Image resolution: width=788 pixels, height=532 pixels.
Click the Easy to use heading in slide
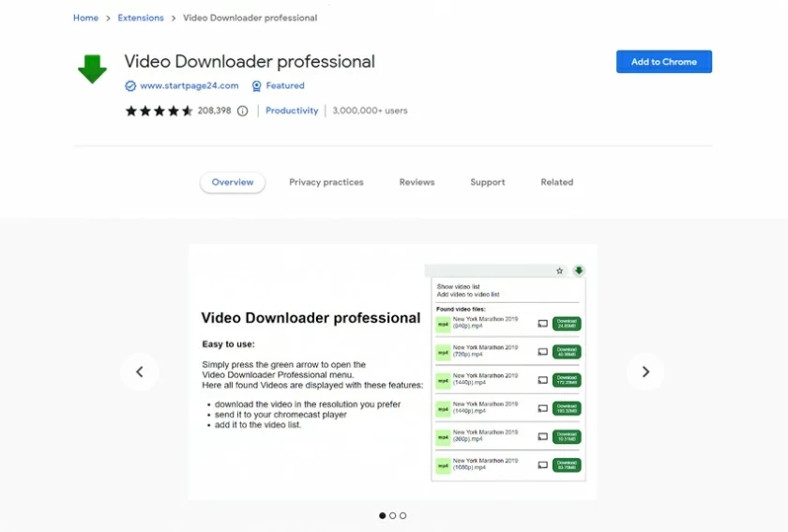click(x=228, y=344)
